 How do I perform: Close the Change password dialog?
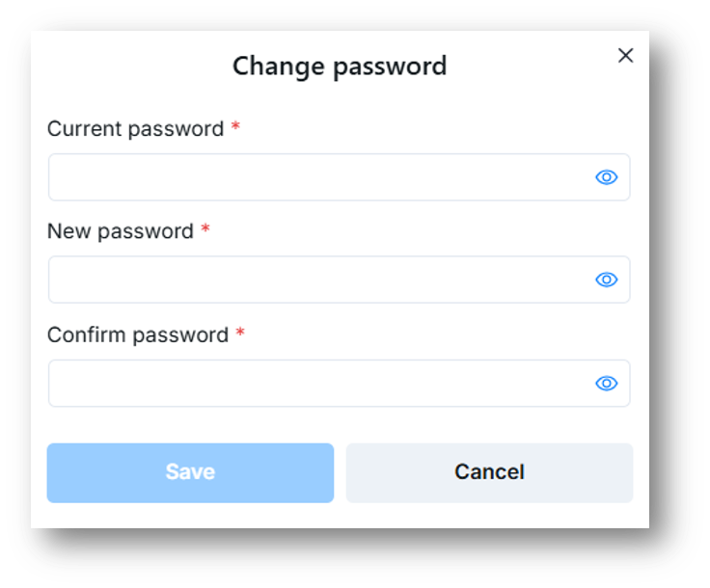coord(625,56)
